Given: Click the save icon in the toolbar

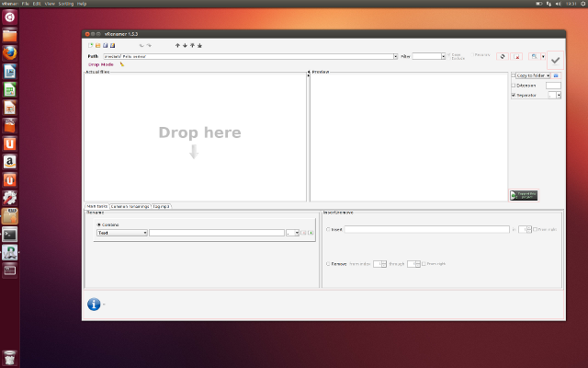Looking at the screenshot, I should pyautogui.click(x=105, y=45).
